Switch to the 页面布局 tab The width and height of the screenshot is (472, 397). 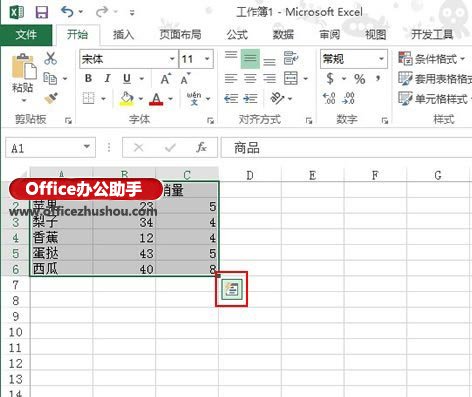[x=180, y=34]
